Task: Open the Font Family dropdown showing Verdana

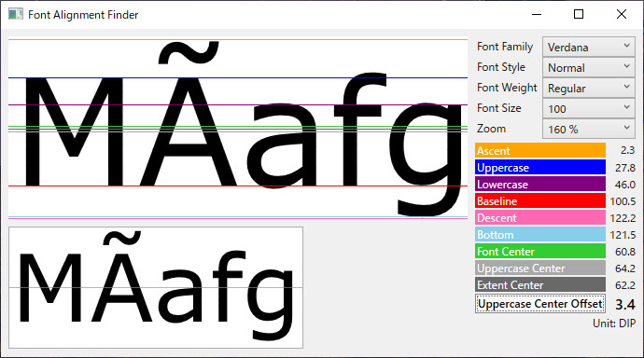Action: pyautogui.click(x=589, y=47)
